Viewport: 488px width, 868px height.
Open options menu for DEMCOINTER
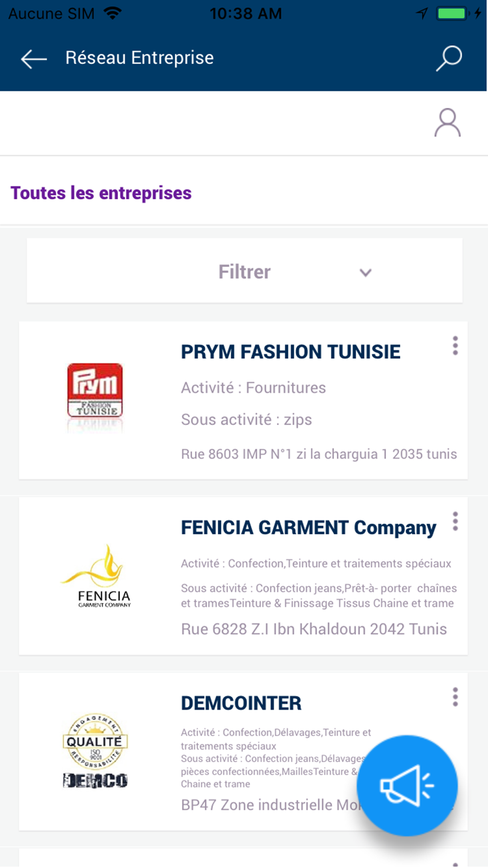point(455,697)
